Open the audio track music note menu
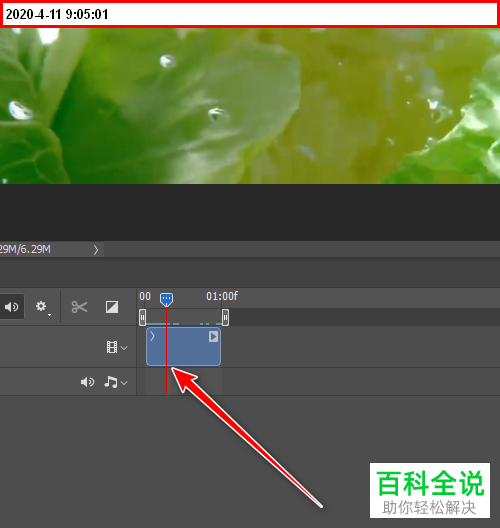 (115, 382)
